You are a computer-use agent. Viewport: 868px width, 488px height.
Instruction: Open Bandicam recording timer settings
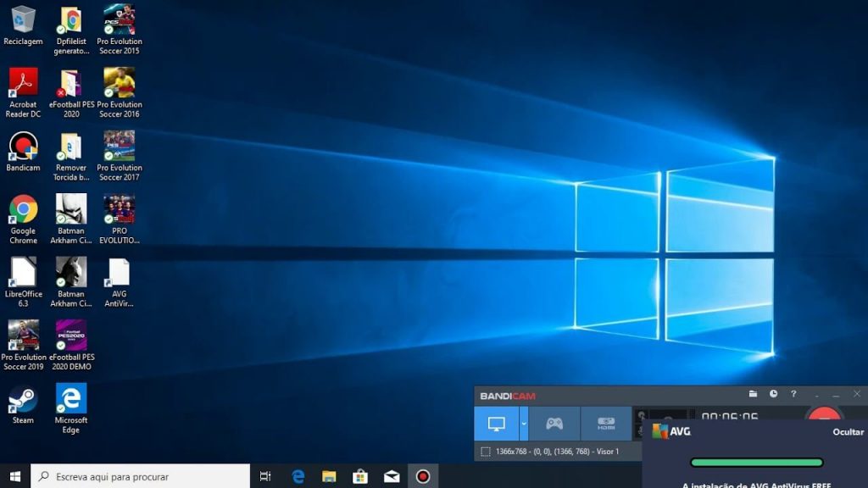[772, 393]
